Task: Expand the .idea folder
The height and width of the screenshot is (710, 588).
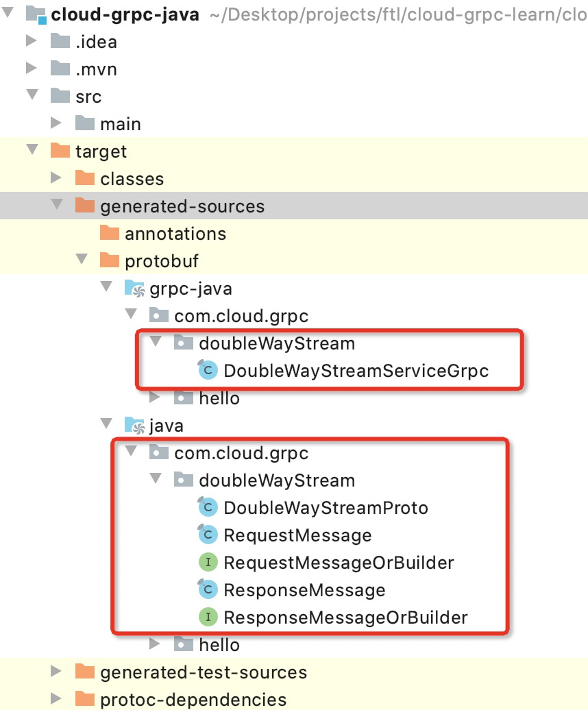Action: [32, 40]
